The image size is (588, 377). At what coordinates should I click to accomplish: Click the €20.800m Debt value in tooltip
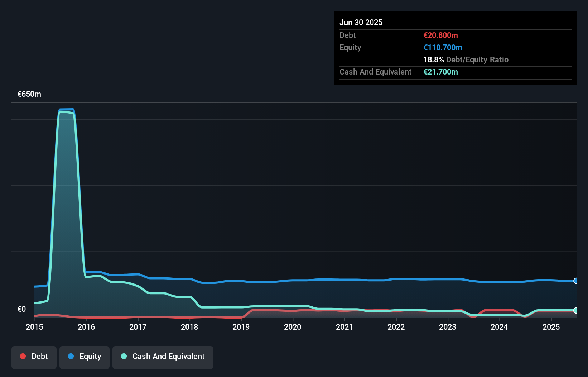[440, 35]
